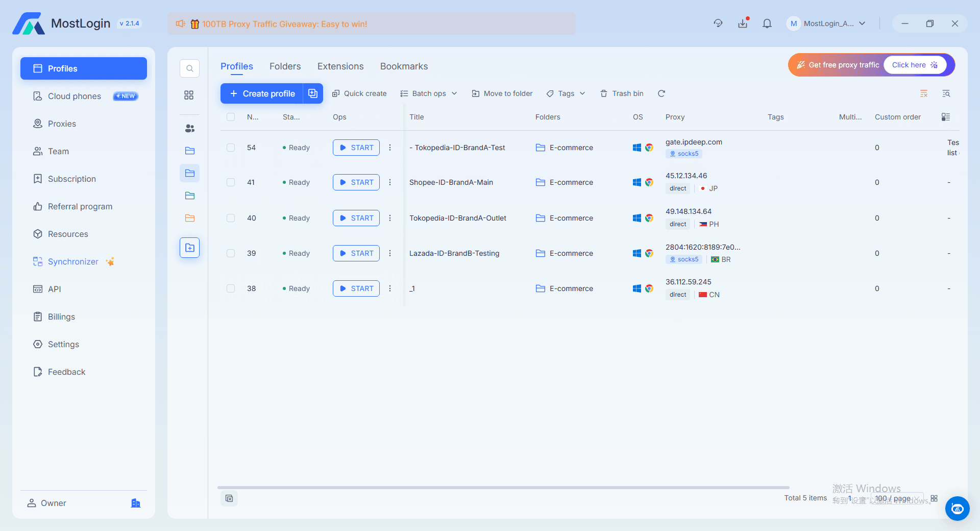Click the add new folder icon
The height and width of the screenshot is (531, 980).
(189, 248)
